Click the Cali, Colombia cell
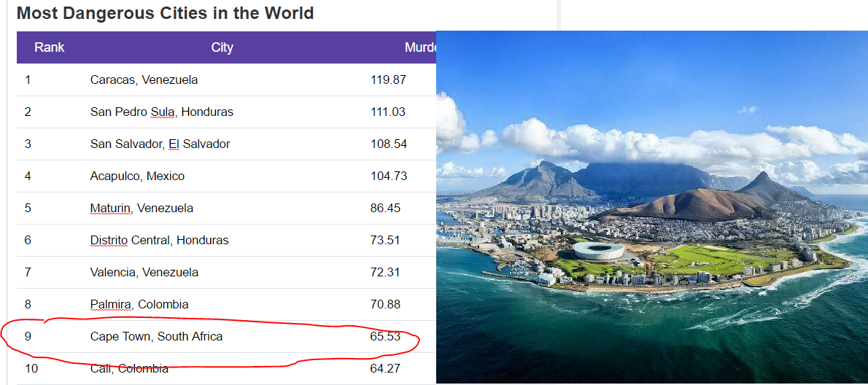Viewport: 868px width, 385px height. (129, 368)
